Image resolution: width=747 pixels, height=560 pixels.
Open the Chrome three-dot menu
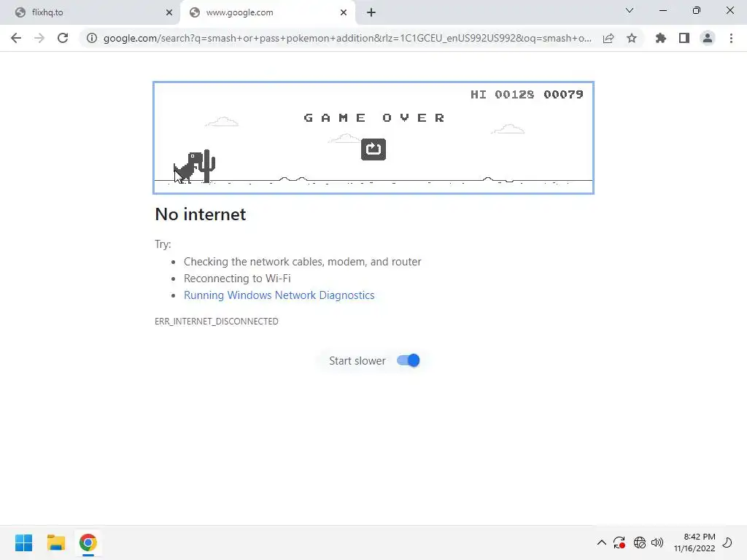731,38
